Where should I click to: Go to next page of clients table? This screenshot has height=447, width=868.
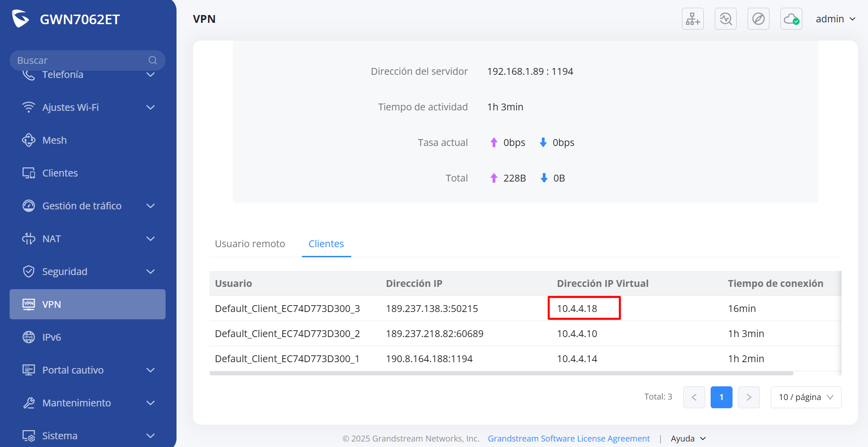pyautogui.click(x=748, y=397)
